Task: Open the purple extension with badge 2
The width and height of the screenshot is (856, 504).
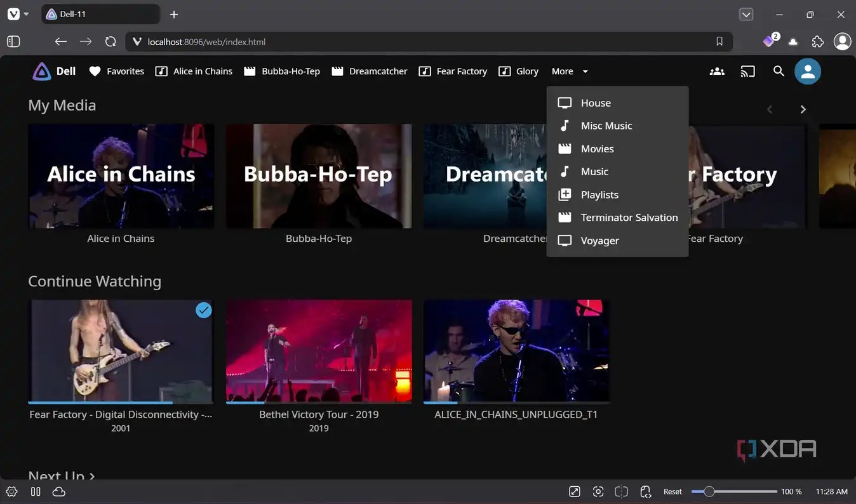Action: [x=770, y=41]
